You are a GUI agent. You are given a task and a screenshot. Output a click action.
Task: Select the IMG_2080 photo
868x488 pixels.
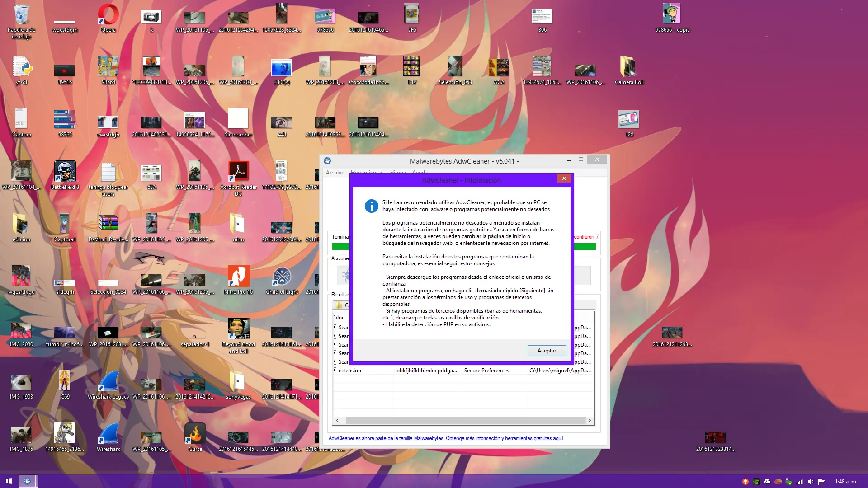tap(21, 334)
